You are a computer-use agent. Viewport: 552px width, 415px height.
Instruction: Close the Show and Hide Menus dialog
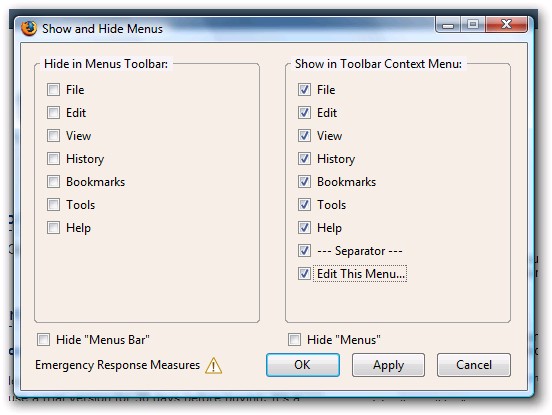click(506, 25)
